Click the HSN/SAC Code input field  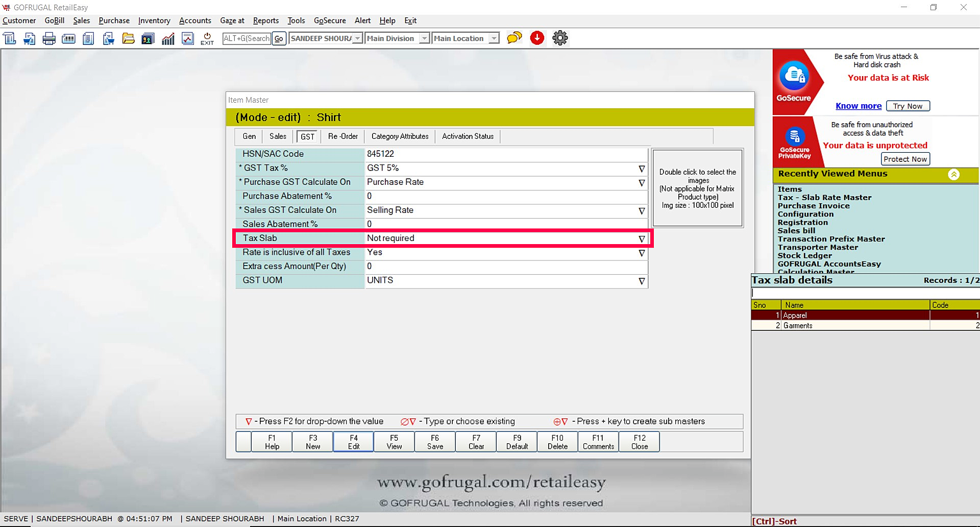pyautogui.click(x=506, y=154)
